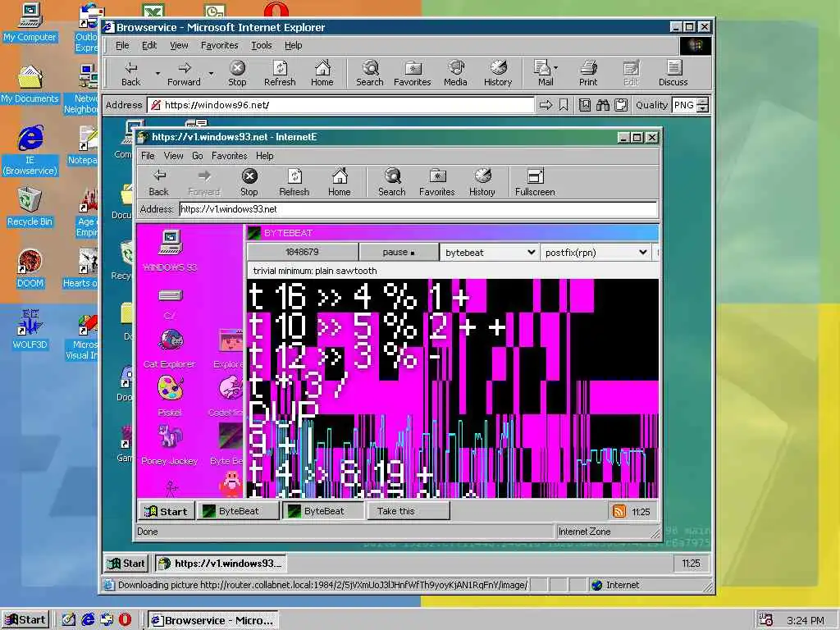
Task: Open Poney Jockey icon on Windows 93
Action: tap(171, 444)
